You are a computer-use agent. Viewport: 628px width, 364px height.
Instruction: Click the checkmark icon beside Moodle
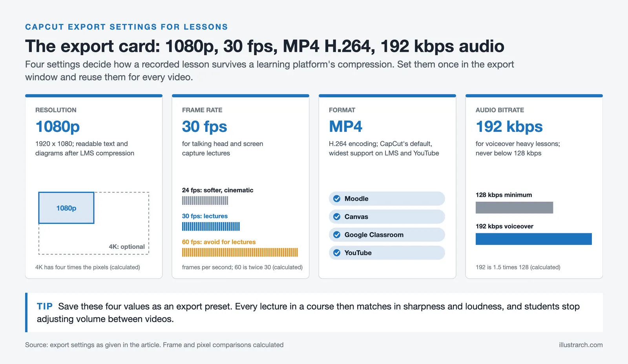point(337,198)
